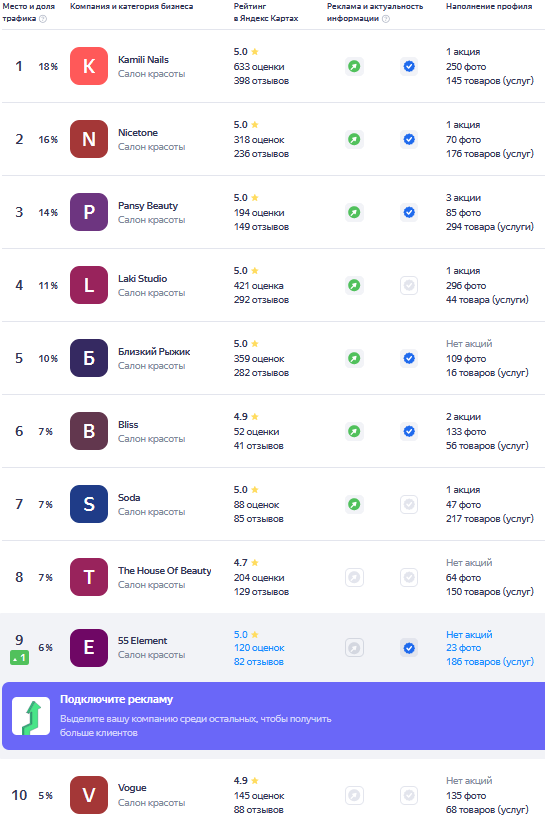Click the blue verified checkmark for Pansy Beauty
The image size is (545, 825).
(409, 213)
